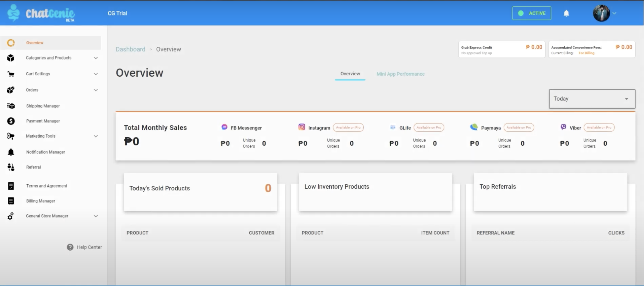Click the Cart Settings cart icon
The width and height of the screenshot is (644, 286).
pos(11,74)
